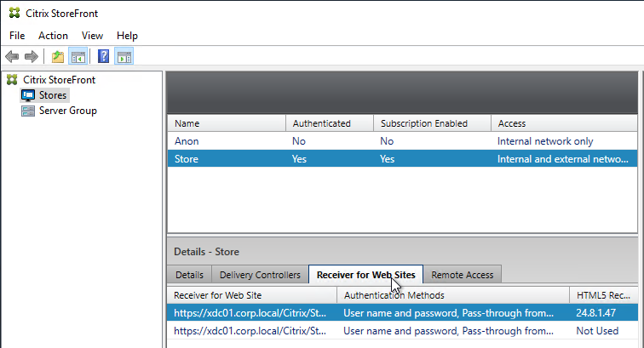Open the View menu
644x348 pixels.
[92, 36]
